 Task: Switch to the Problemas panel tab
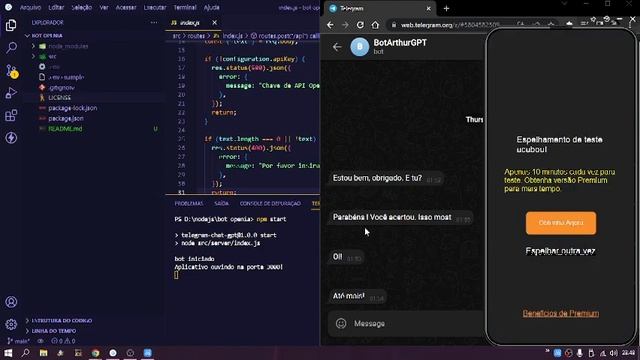coord(189,203)
